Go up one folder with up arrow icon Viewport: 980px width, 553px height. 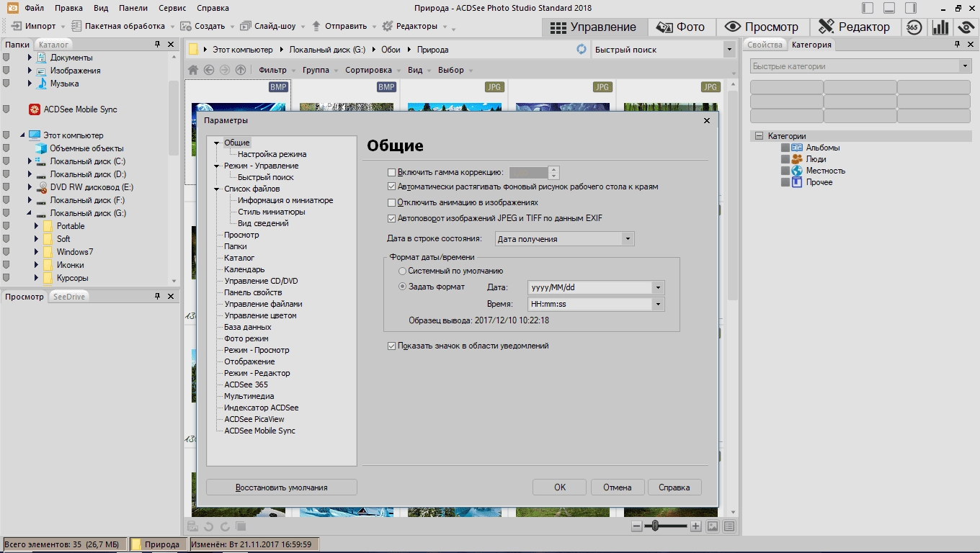241,70
